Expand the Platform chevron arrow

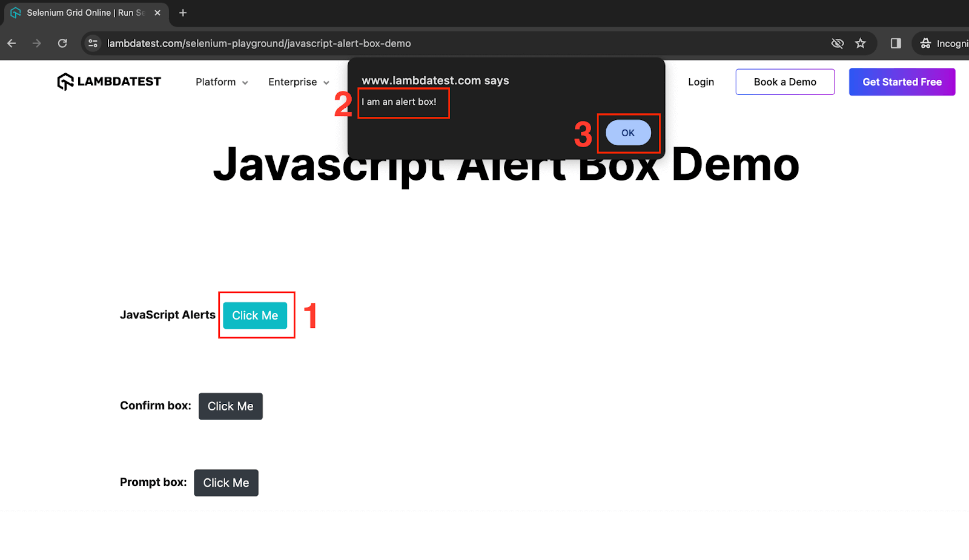pyautogui.click(x=245, y=82)
